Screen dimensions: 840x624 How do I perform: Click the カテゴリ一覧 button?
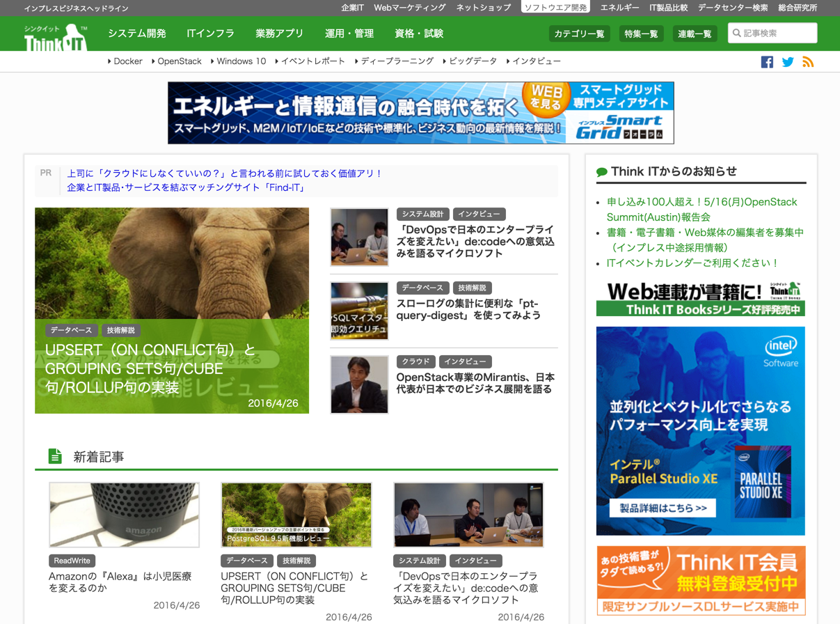pos(579,33)
